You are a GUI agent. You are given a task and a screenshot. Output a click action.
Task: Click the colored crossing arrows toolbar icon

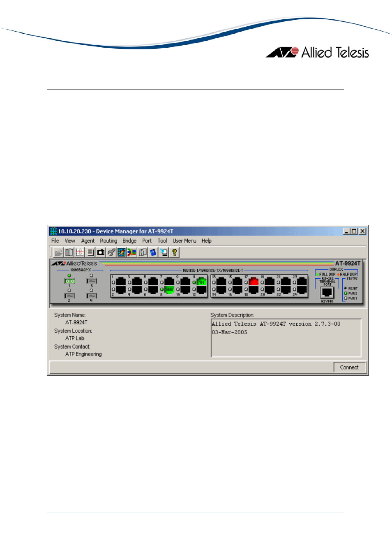pyautogui.click(x=132, y=252)
